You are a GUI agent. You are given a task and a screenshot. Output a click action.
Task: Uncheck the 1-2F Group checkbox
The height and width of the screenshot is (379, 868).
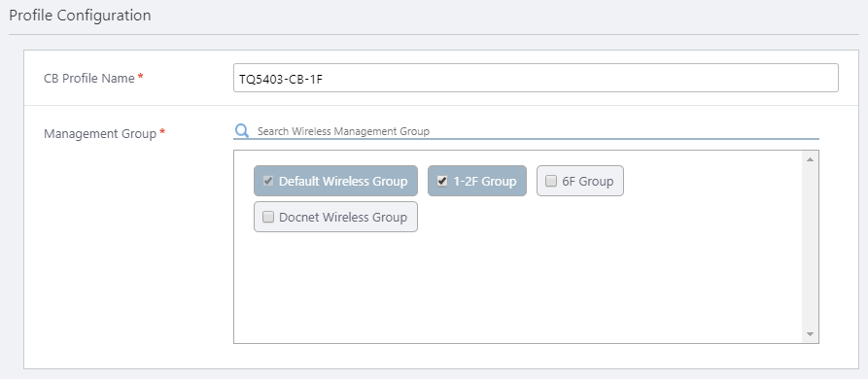click(x=442, y=181)
